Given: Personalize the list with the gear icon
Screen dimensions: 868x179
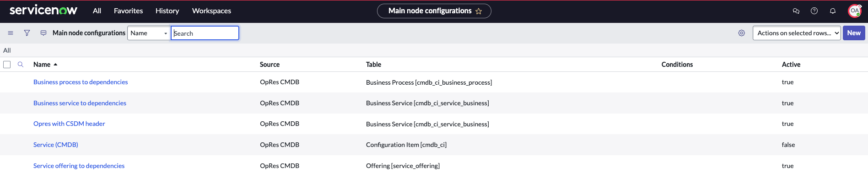Looking at the screenshot, I should (x=742, y=33).
